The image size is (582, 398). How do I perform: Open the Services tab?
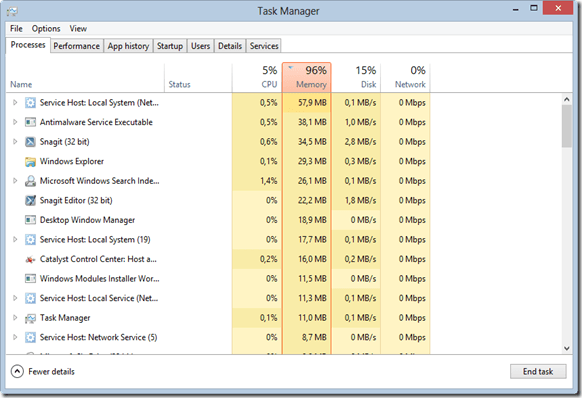tap(264, 46)
